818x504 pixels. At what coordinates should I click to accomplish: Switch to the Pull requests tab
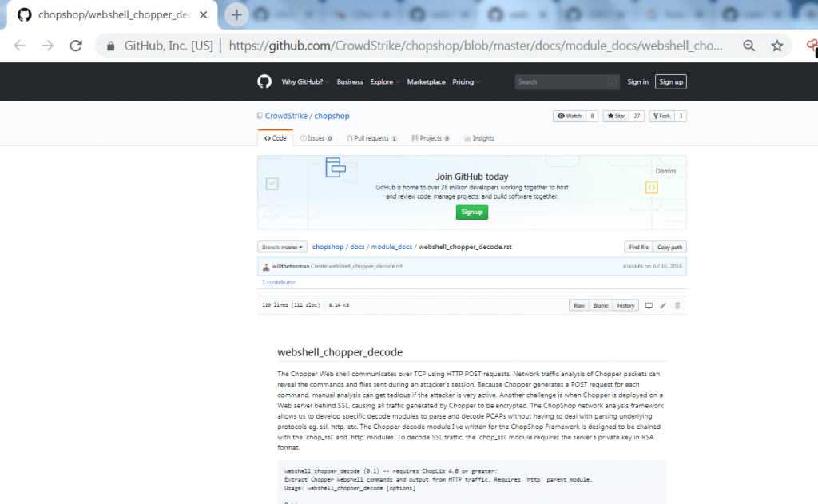click(x=372, y=138)
